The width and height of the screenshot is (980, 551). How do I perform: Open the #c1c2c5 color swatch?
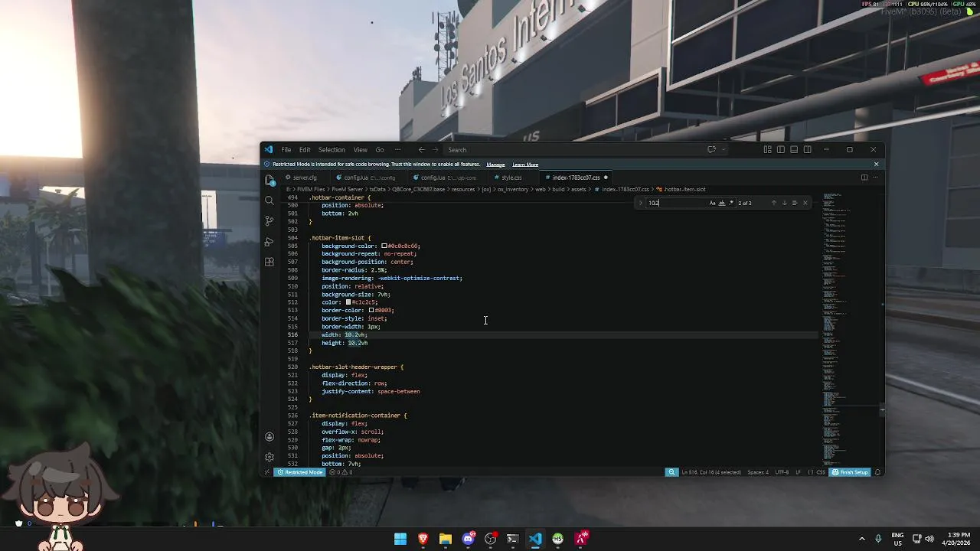click(348, 302)
